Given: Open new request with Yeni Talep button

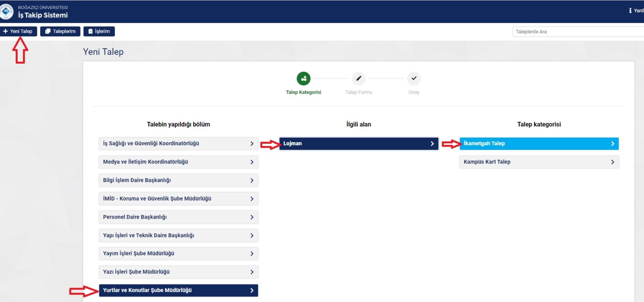Looking at the screenshot, I should pyautogui.click(x=19, y=31).
